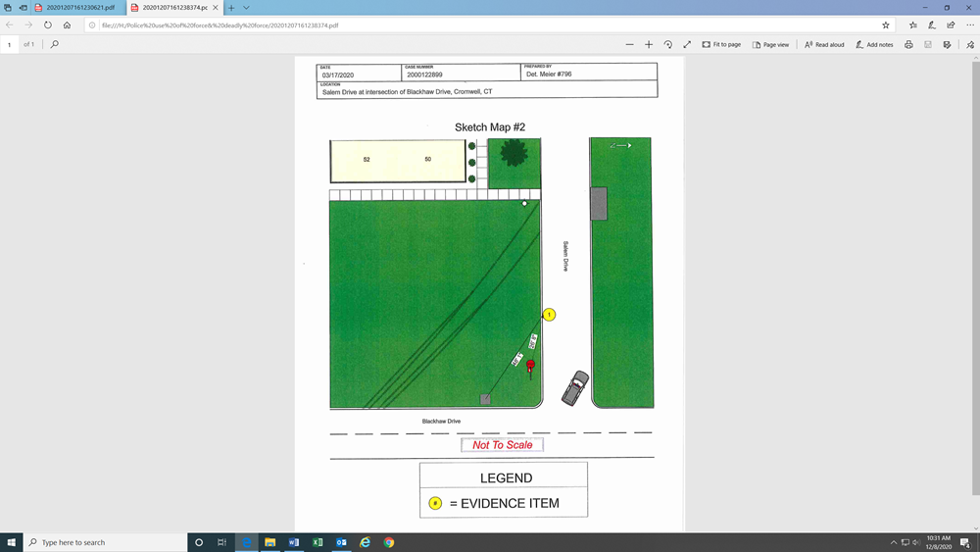This screenshot has width=980, height=552.
Task: Refresh the current page
Action: 47,25
